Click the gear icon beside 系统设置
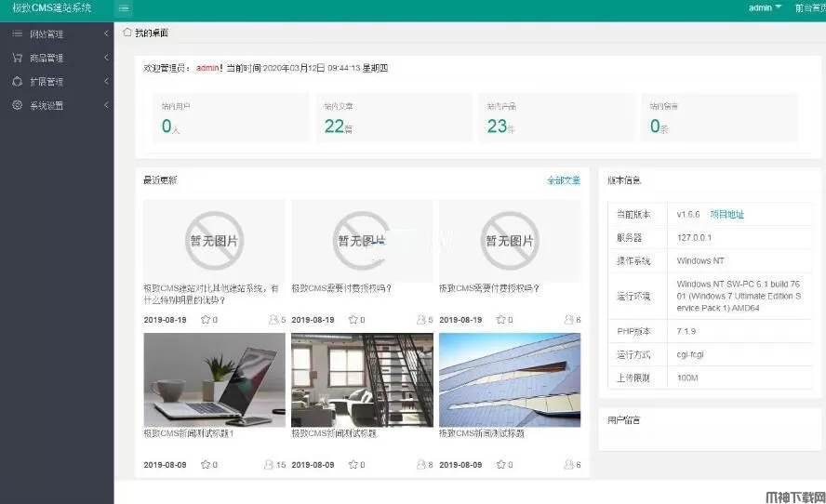The height and width of the screenshot is (504, 826). 17,106
